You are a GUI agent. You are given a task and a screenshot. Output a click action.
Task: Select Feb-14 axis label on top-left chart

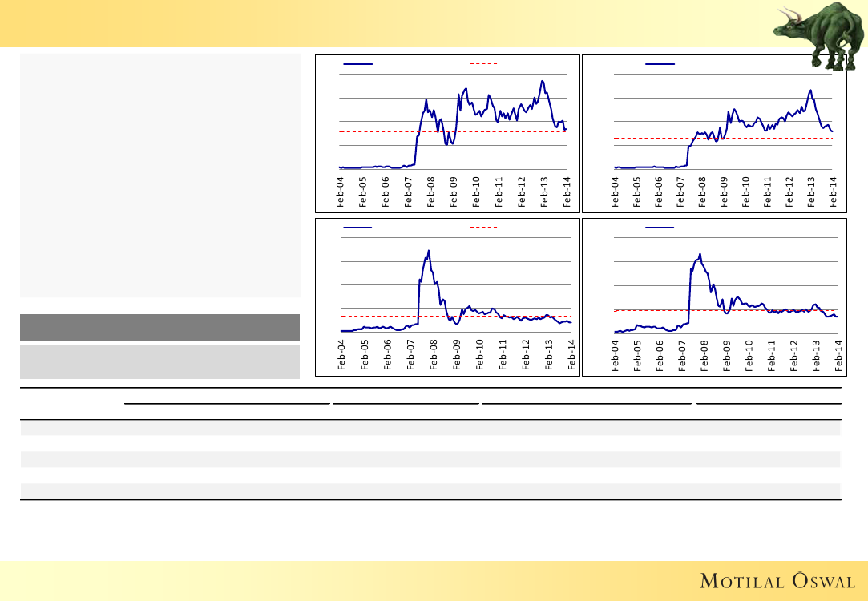[x=568, y=192]
